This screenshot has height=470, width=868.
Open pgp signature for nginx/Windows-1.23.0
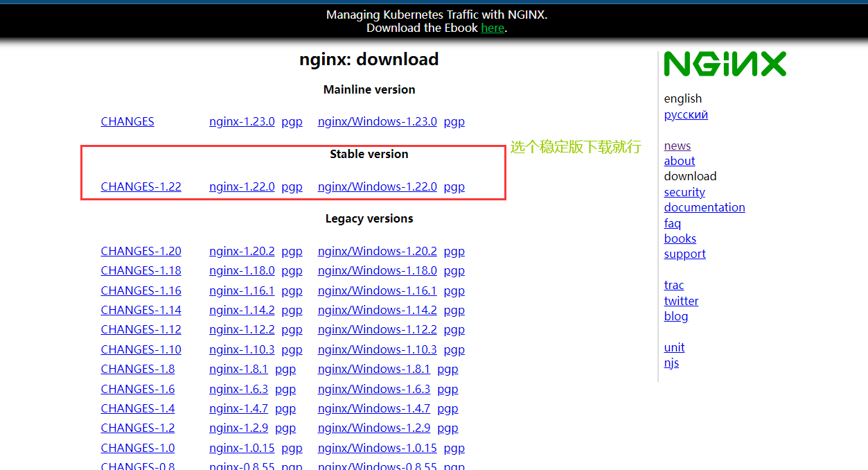coord(454,122)
